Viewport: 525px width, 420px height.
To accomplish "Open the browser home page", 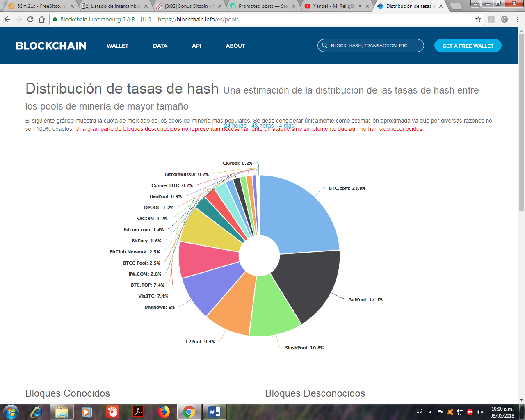I will (x=42, y=19).
